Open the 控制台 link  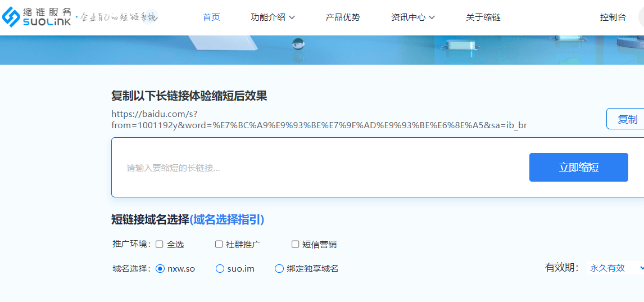[613, 17]
